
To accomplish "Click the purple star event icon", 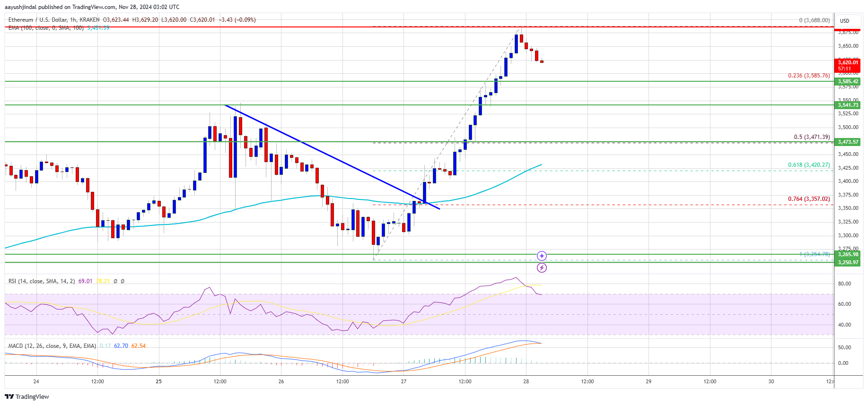I will coord(542,256).
